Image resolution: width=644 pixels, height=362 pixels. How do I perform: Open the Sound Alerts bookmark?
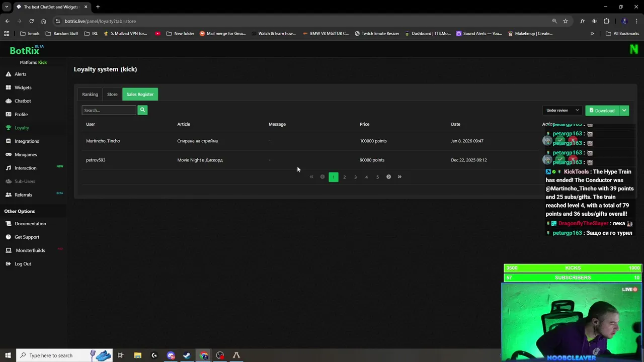tap(479, 34)
